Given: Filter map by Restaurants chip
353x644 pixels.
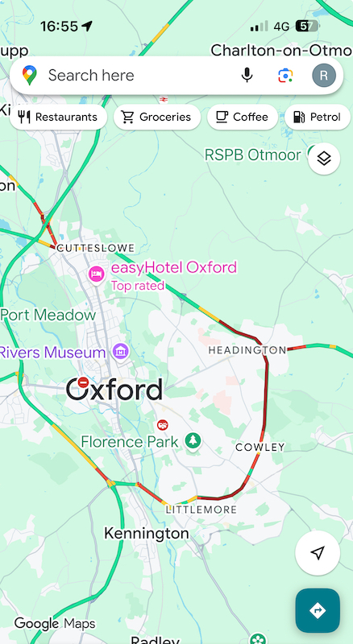Looking at the screenshot, I should pos(58,117).
